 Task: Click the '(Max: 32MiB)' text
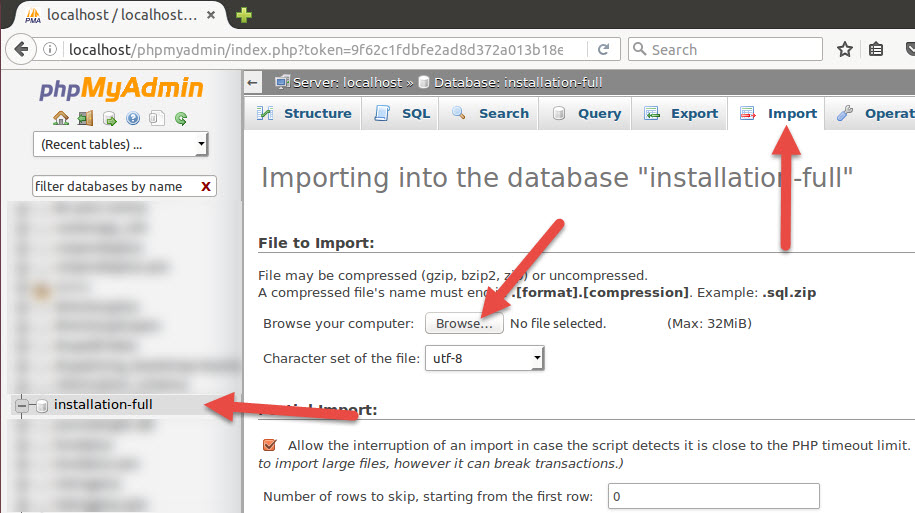point(709,323)
